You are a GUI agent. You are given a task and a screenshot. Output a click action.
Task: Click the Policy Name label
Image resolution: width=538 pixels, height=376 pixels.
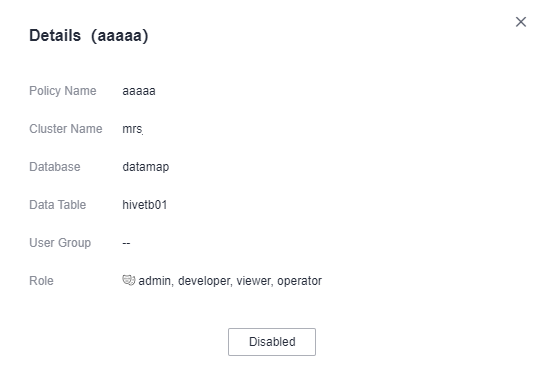point(63,91)
